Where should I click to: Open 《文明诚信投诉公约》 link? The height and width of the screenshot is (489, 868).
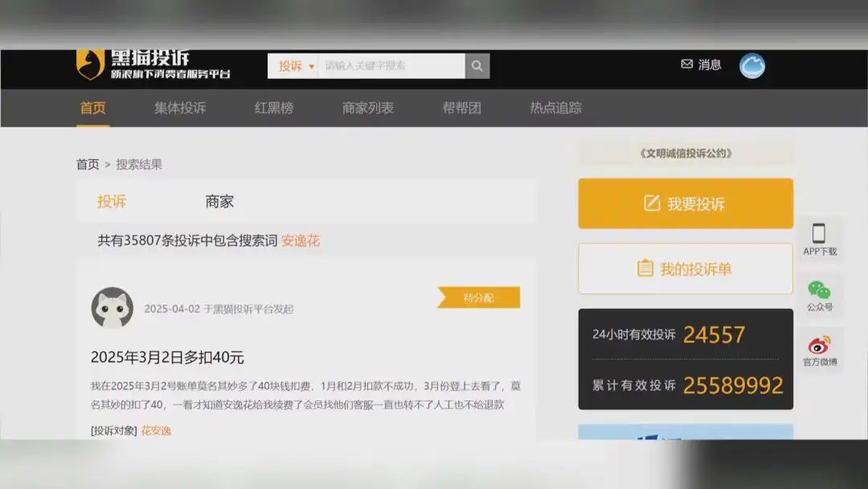[x=686, y=154]
